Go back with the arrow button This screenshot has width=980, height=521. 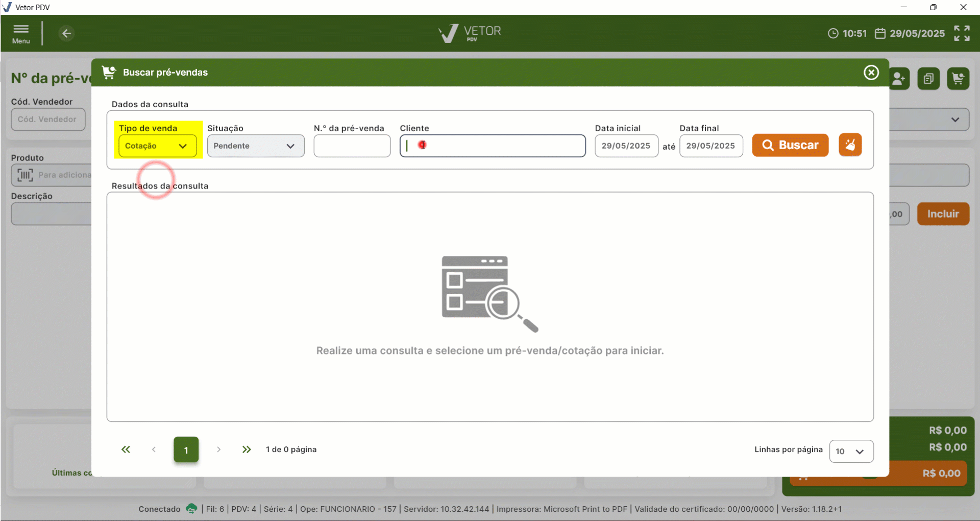(x=66, y=34)
